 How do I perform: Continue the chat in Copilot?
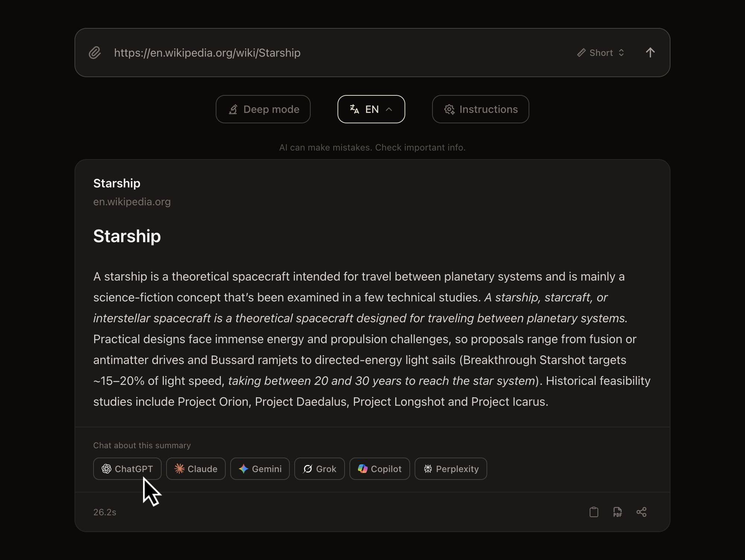pos(379,469)
